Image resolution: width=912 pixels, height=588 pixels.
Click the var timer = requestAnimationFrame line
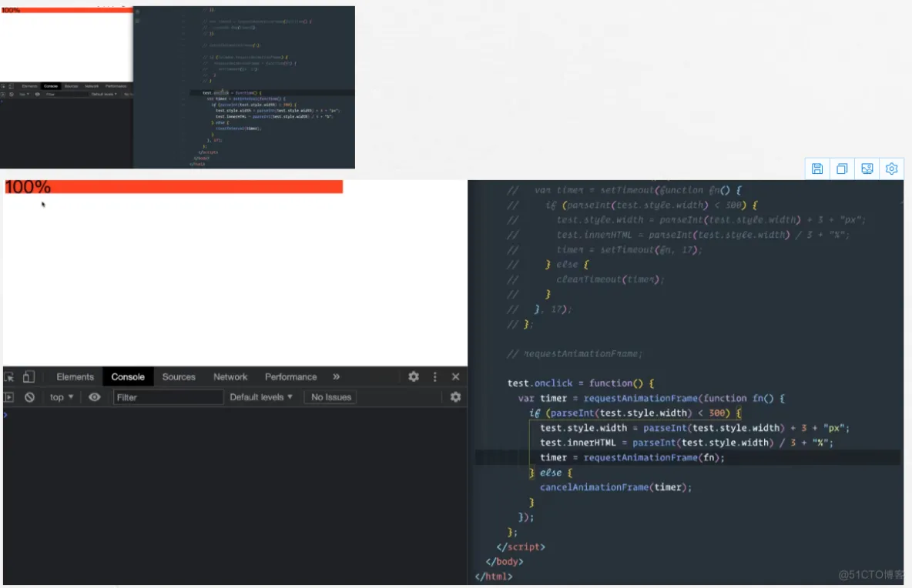coord(652,399)
